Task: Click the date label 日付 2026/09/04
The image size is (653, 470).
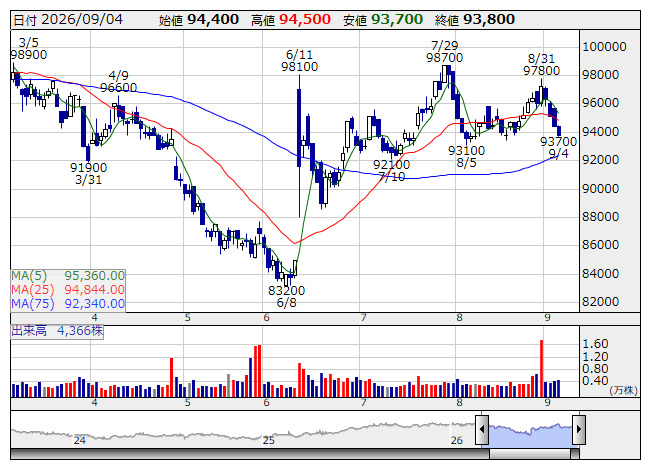Action: [x=68, y=20]
